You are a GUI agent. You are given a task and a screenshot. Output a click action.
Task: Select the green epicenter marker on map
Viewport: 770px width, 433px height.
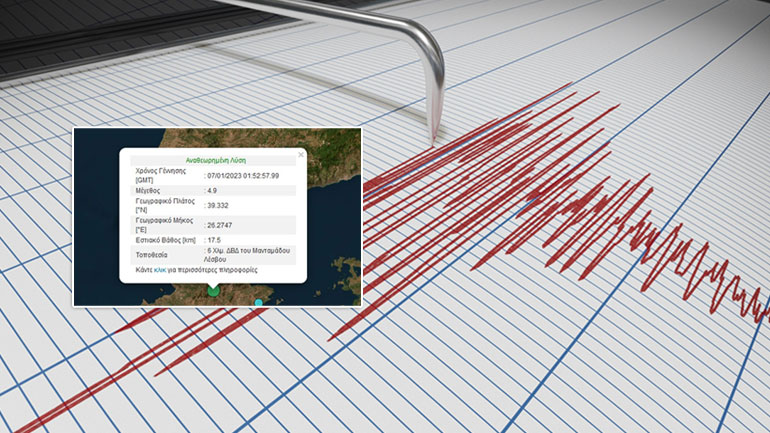tap(213, 290)
